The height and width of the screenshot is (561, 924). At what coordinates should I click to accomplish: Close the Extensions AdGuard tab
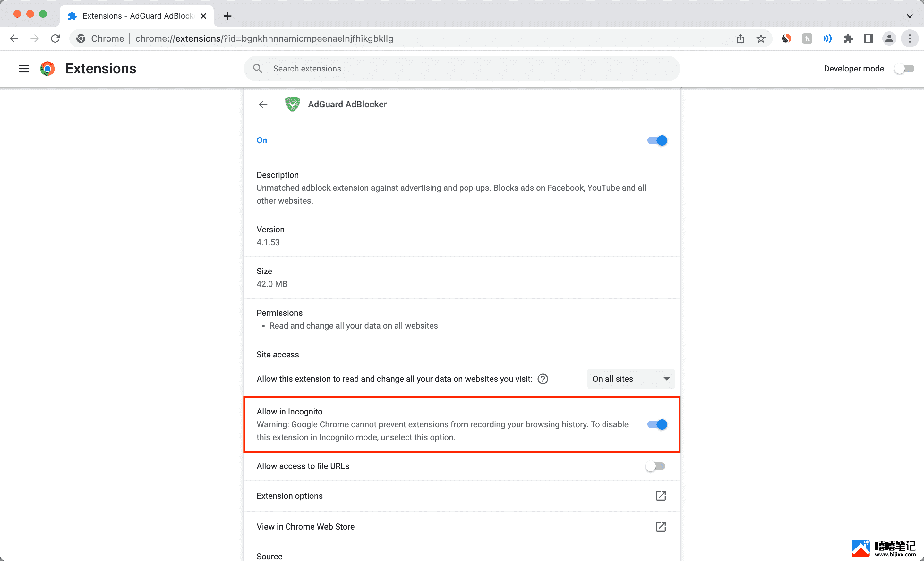[203, 16]
